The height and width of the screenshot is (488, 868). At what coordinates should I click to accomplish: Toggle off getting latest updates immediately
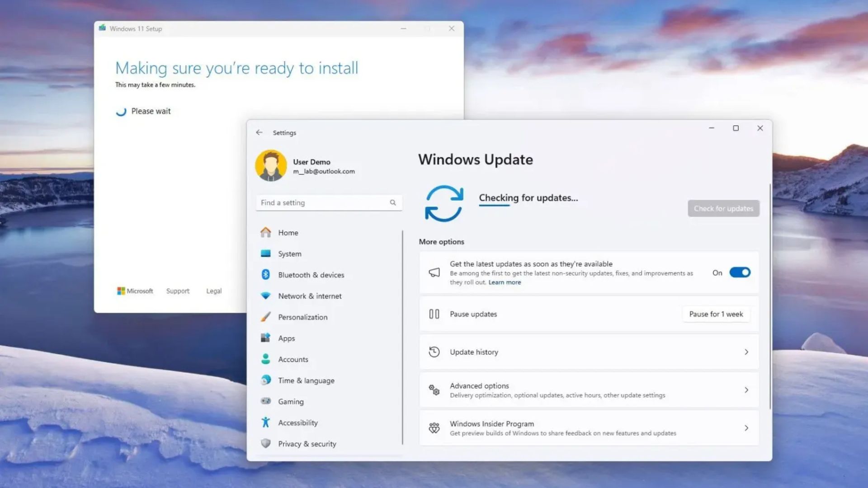point(739,272)
